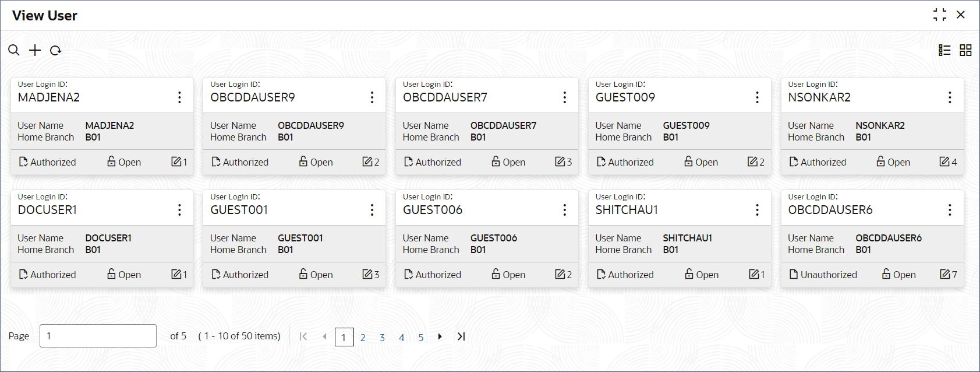The image size is (980, 372).
Task: Switch to tile grid view layout
Action: tap(965, 50)
